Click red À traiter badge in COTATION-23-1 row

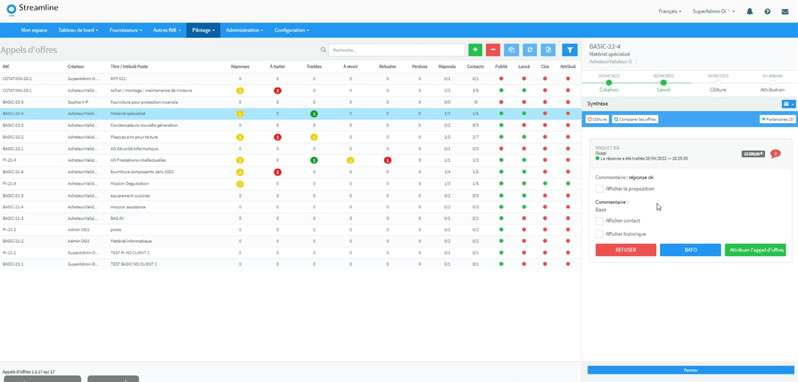277,91
